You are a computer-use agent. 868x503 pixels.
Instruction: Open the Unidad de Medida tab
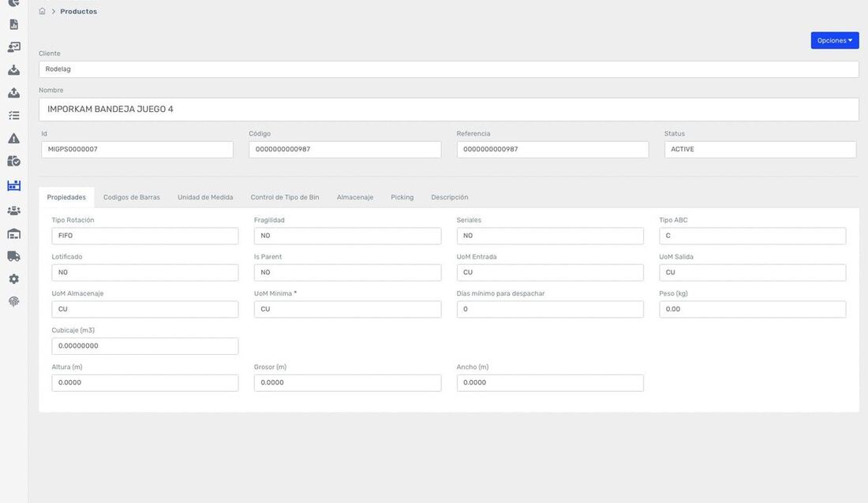(x=205, y=198)
